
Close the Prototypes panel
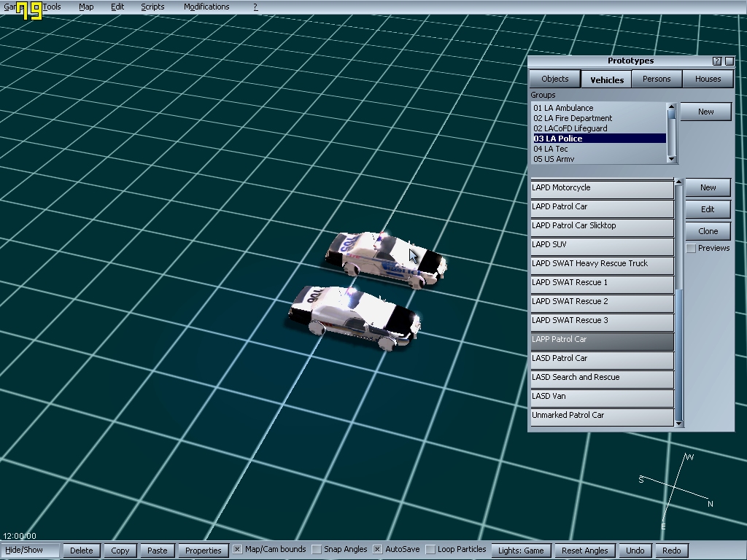tap(729, 61)
